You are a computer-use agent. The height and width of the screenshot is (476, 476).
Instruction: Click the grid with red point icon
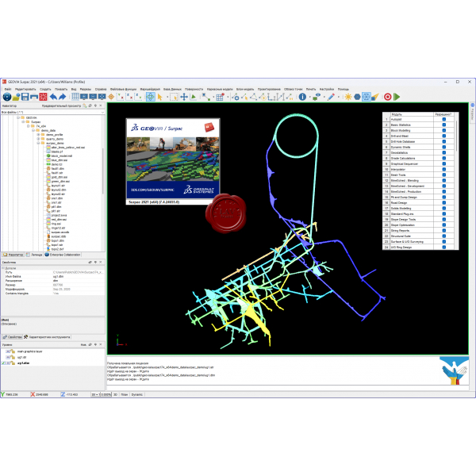[220, 97]
